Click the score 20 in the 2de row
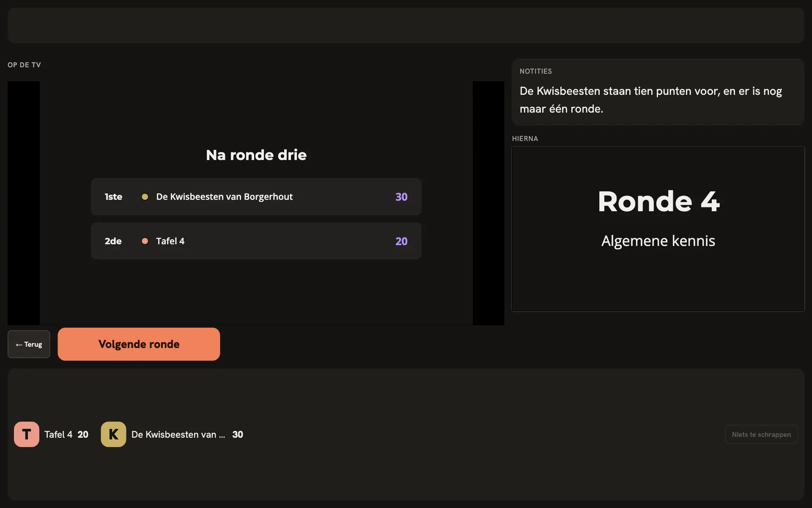Viewport: 812px width, 508px height. click(x=401, y=241)
